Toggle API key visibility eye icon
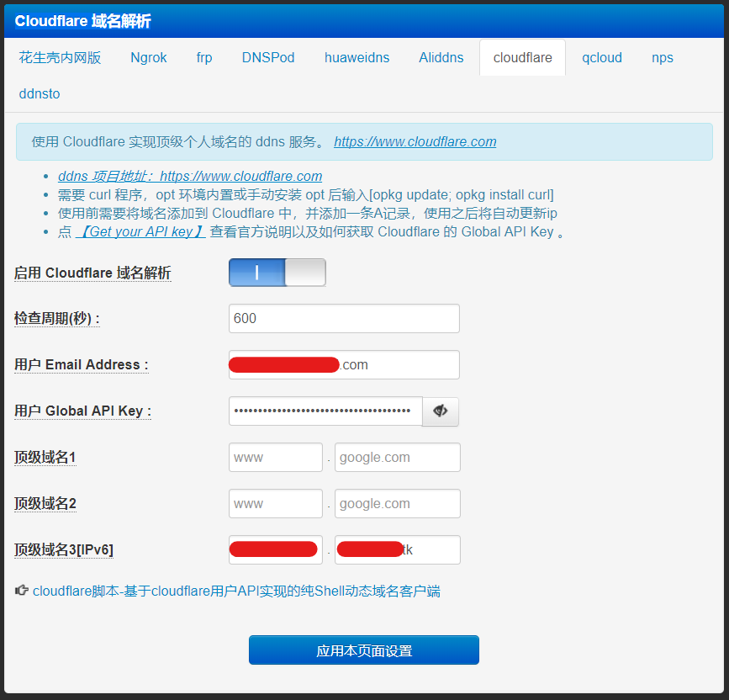 point(441,411)
